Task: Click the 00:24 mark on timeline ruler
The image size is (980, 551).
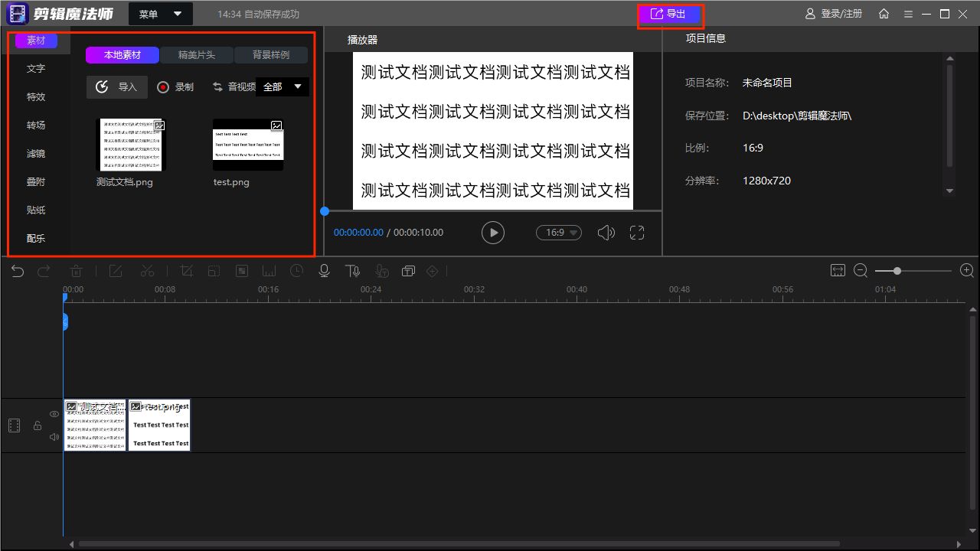Action: (x=371, y=289)
